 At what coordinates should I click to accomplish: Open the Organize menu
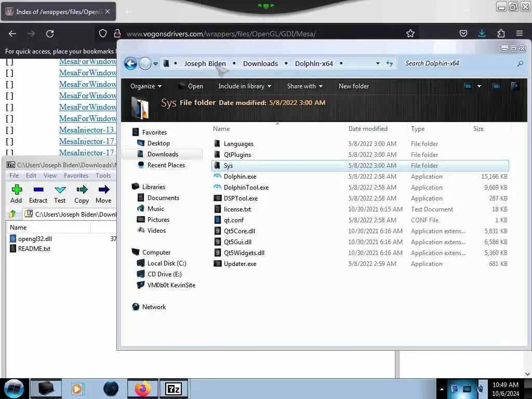click(x=146, y=86)
